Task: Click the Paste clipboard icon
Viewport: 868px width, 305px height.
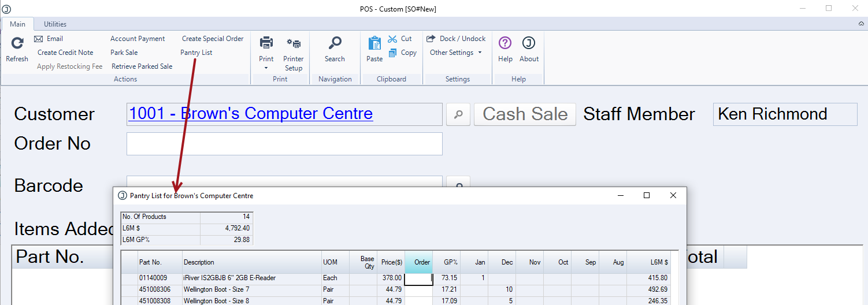Action: click(374, 43)
